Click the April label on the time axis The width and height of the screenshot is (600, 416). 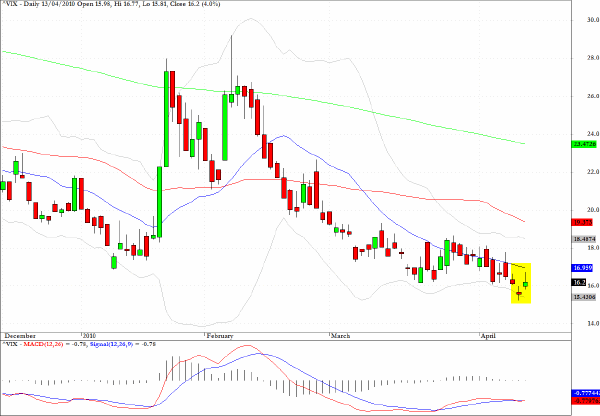[x=488, y=336]
